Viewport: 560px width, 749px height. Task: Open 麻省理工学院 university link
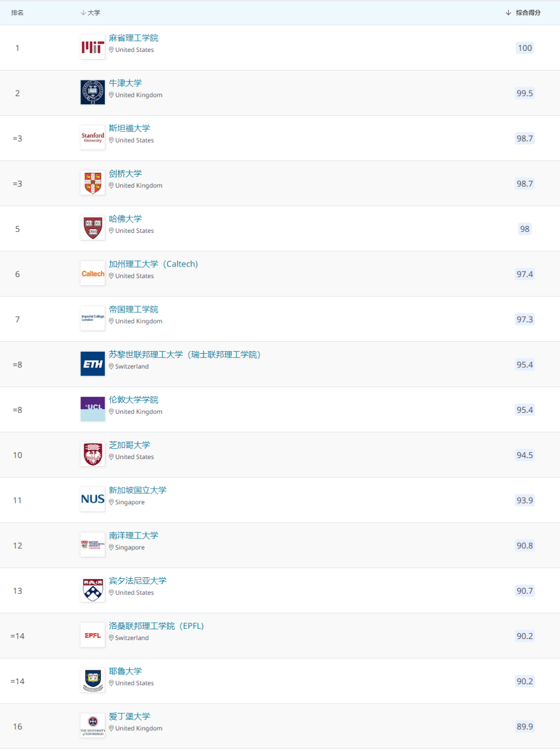(x=133, y=38)
